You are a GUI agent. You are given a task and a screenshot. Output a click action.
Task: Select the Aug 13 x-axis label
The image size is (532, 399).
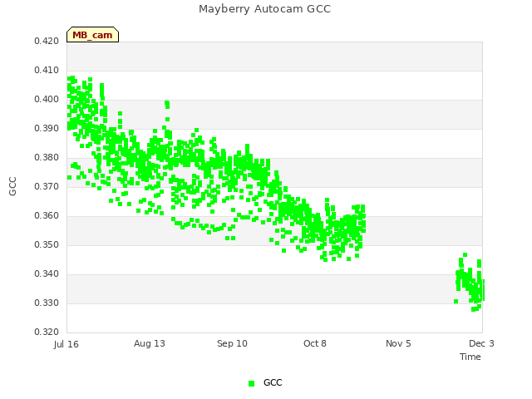tap(150, 343)
